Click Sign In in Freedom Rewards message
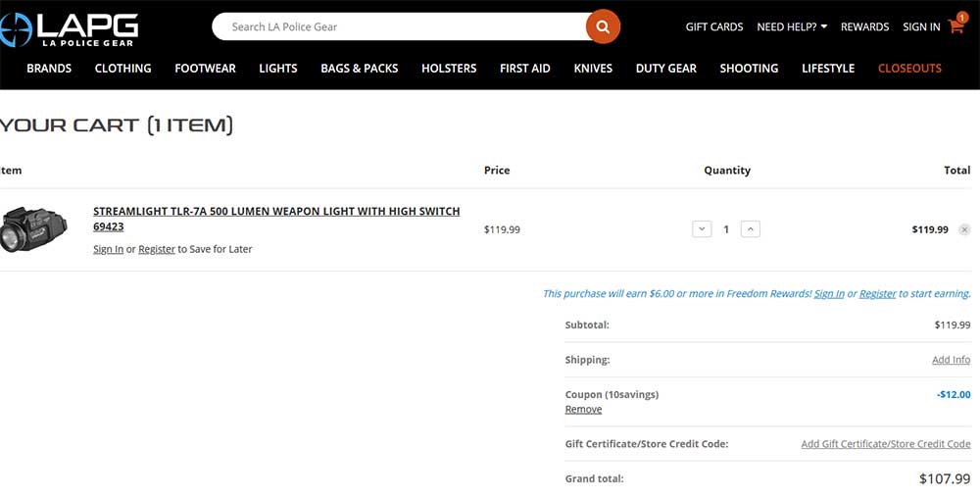 (829, 293)
